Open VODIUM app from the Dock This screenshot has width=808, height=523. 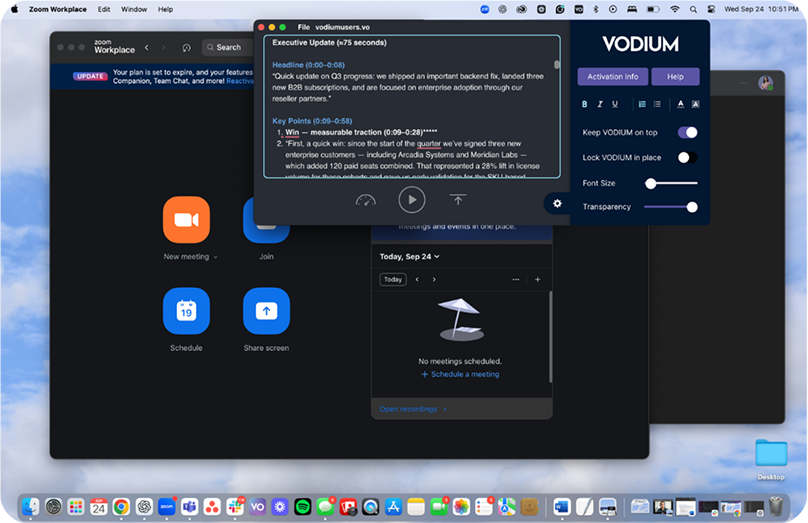[x=257, y=507]
